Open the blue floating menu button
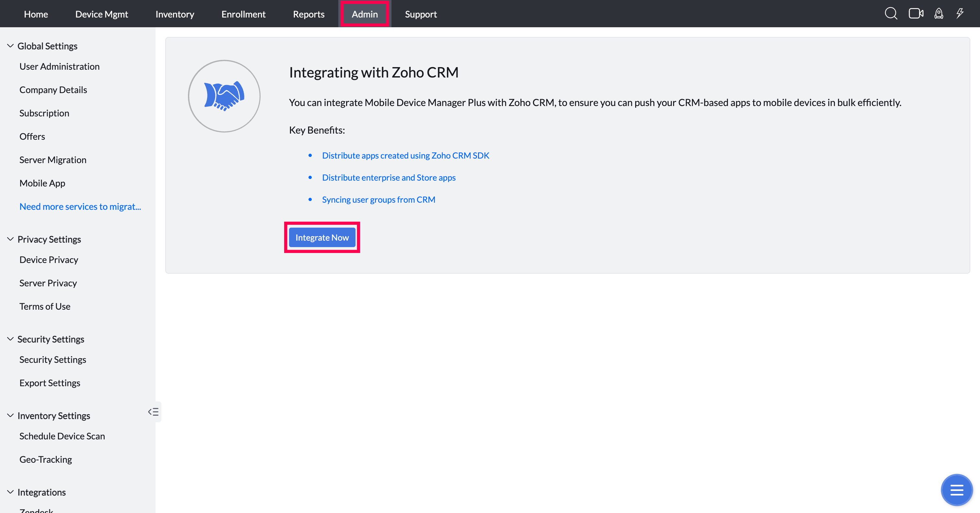This screenshot has height=513, width=980. [956, 490]
